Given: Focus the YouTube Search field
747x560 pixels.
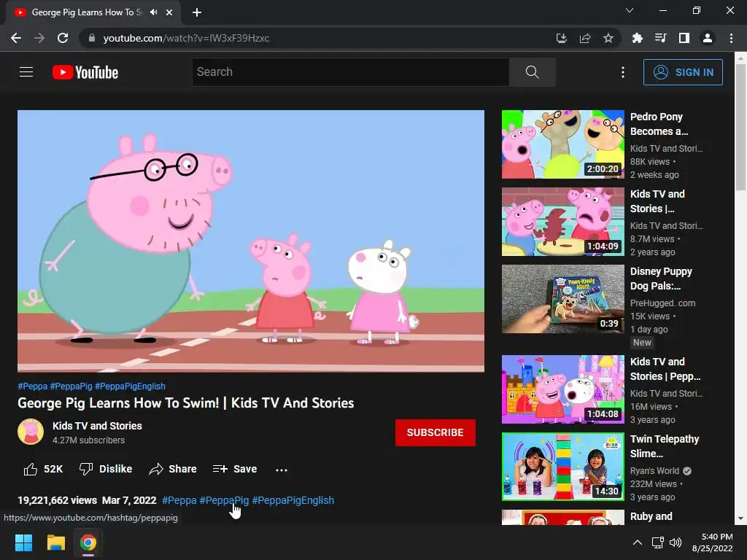Looking at the screenshot, I should pyautogui.click(x=351, y=72).
